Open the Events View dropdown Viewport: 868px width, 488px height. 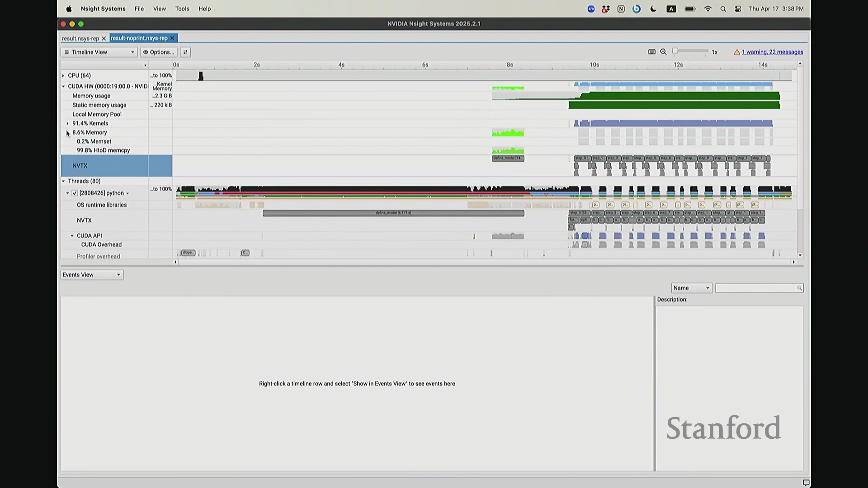click(92, 275)
